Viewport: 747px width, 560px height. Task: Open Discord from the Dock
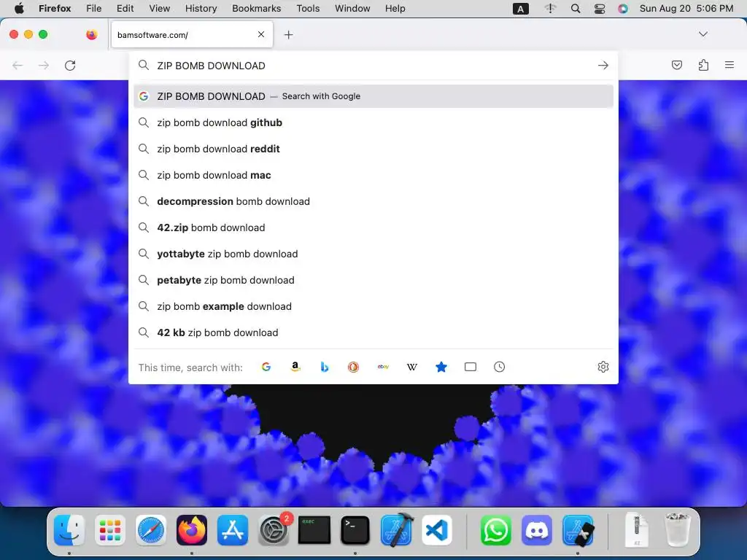(x=536, y=530)
